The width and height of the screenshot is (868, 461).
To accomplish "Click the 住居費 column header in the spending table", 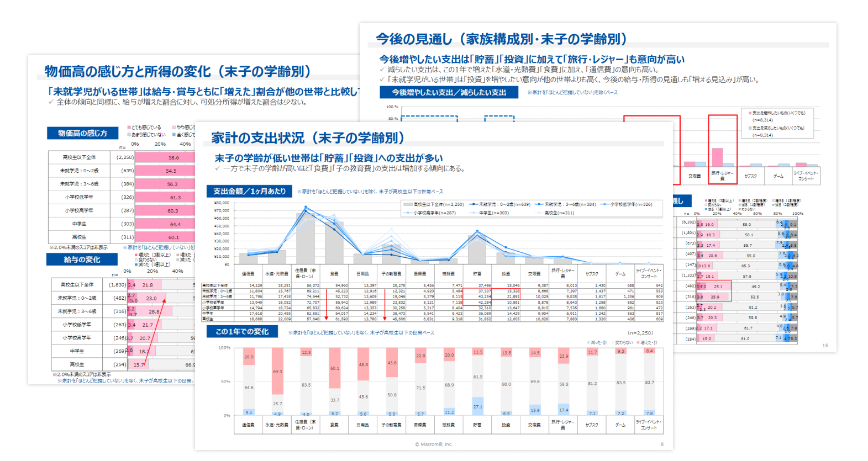I will point(306,273).
